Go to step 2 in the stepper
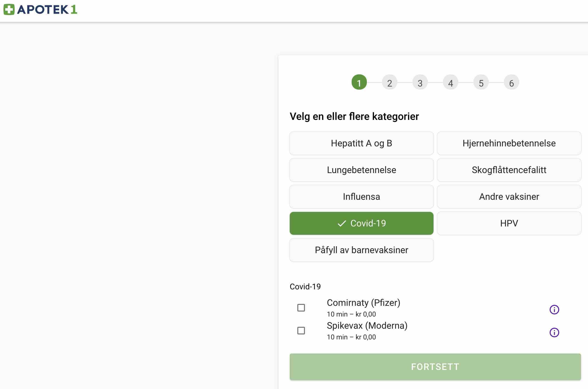 click(x=389, y=82)
